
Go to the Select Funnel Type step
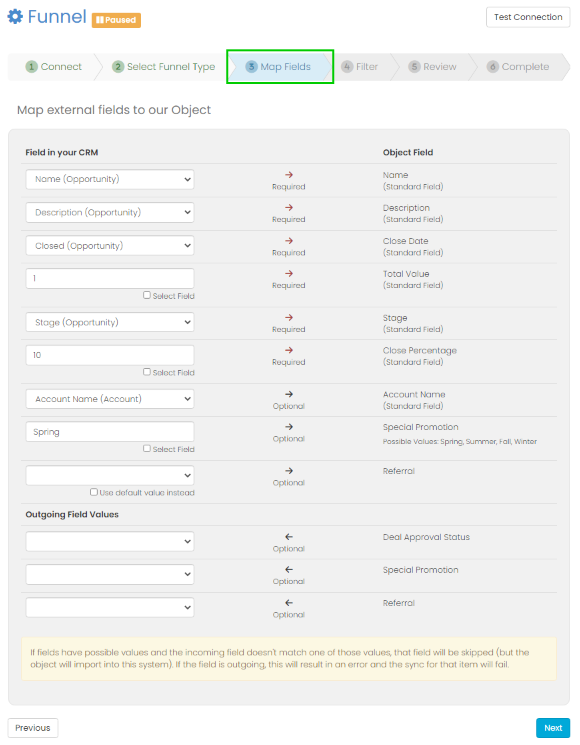point(164,67)
